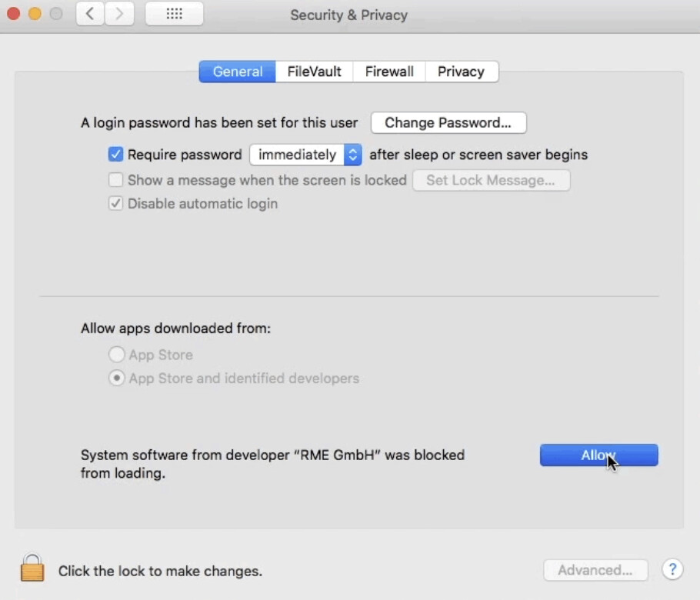700x600 pixels.
Task: Show all preferences using the grid icon
Action: tap(174, 15)
